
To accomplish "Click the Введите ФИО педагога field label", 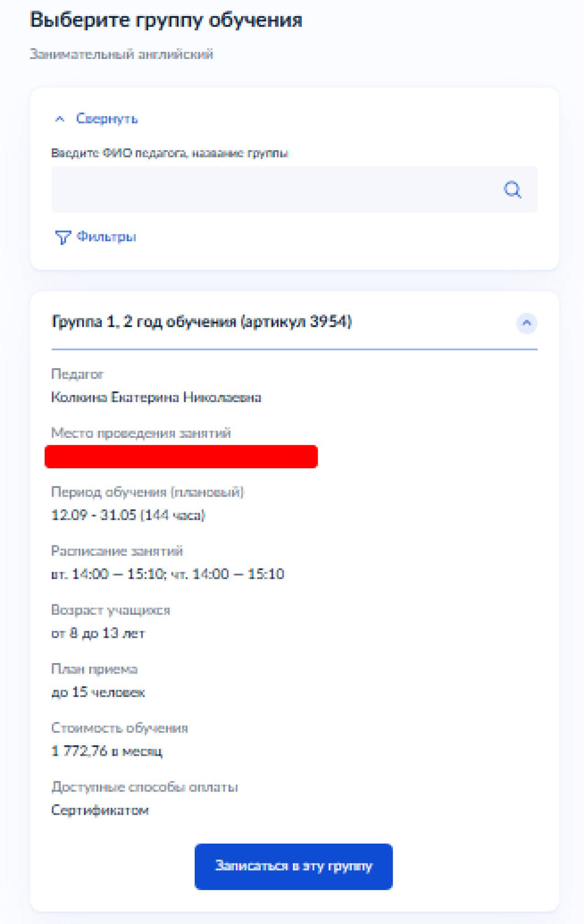I will 169,153.
